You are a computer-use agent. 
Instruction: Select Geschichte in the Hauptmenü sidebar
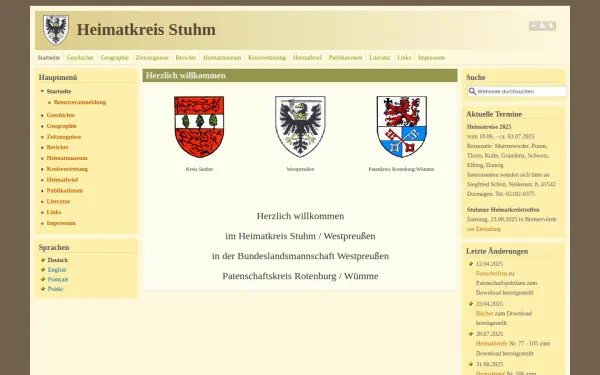[61, 115]
